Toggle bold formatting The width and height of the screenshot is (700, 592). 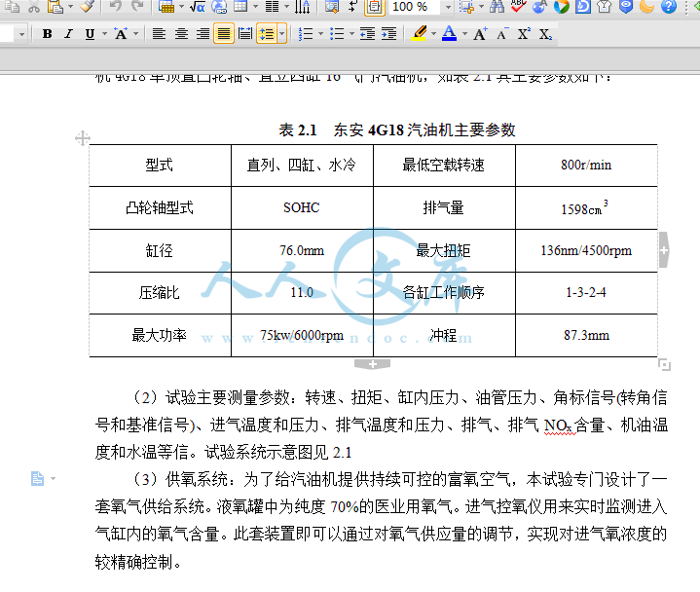47,34
